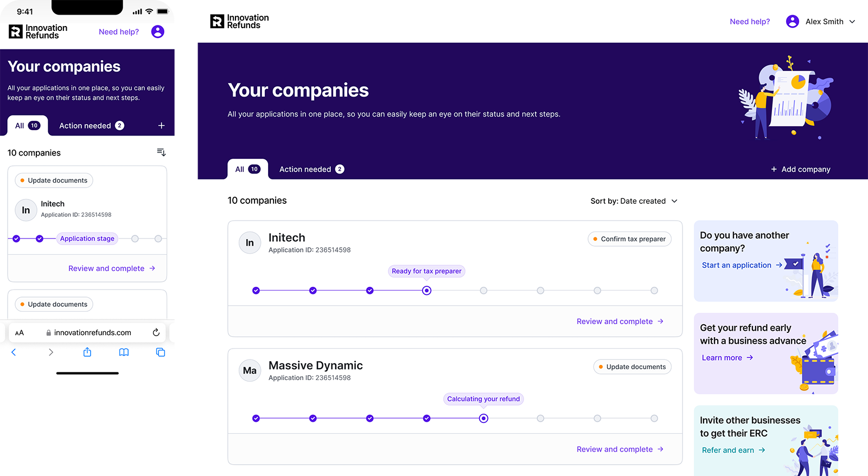This screenshot has width=868, height=476.
Task: Click the Calculating your refund step marker
Action: (483, 419)
